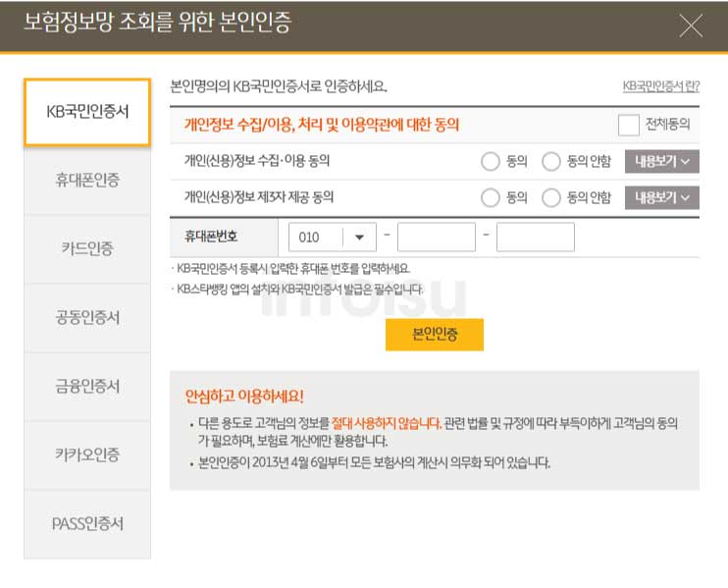
Task: Select the KB국민인증서 tab
Action: (x=87, y=112)
